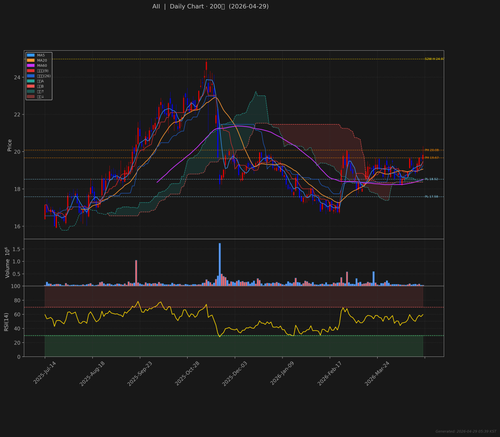The image size is (500, 437).
Task: Click the MA5 light-blue legend swatch
Action: click(31, 55)
